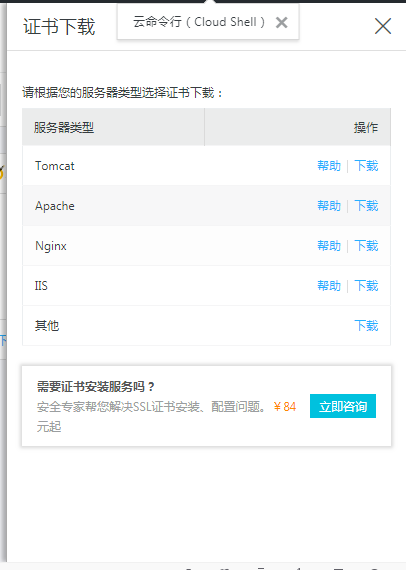Click the 立即咨询 button
Screen dimensions: 406x570
(x=343, y=406)
